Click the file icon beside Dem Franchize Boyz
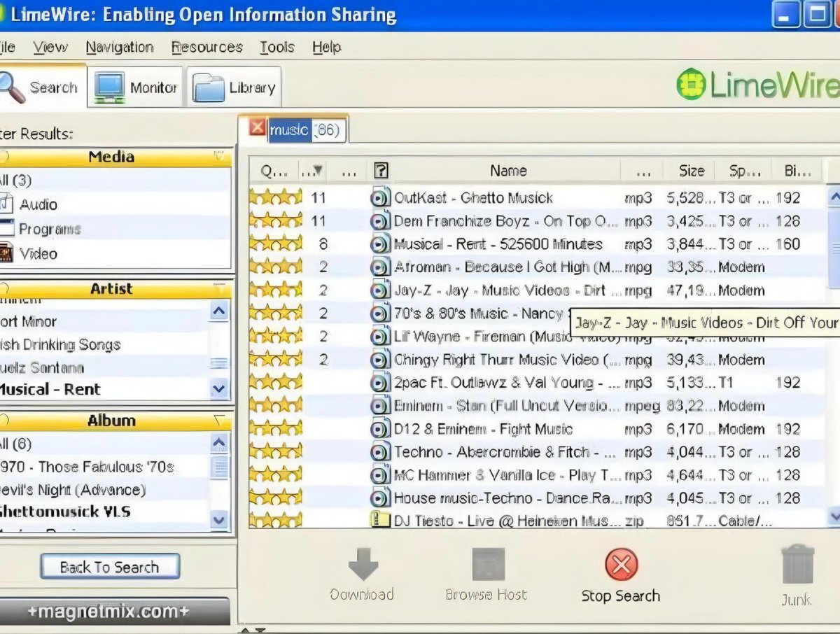Viewport: 840px width, 634px height. pyautogui.click(x=379, y=221)
